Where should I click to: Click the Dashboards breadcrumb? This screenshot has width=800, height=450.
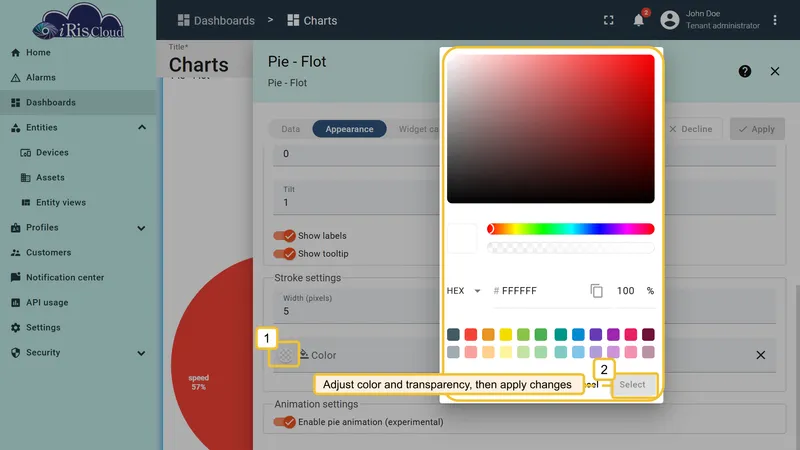pos(216,20)
